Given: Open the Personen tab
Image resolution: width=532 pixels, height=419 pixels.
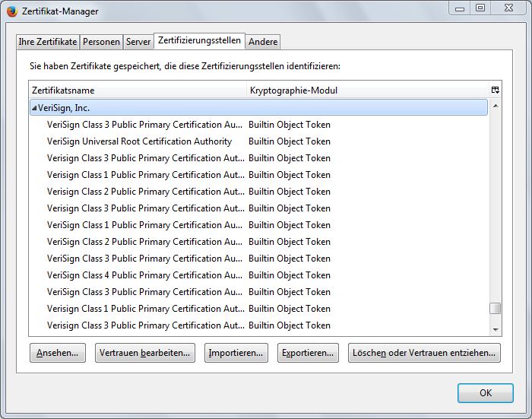Looking at the screenshot, I should [101, 42].
